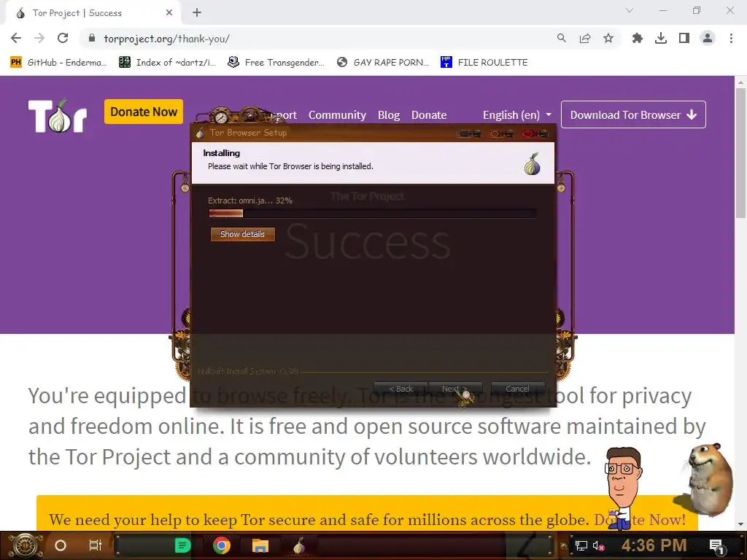The image size is (747, 560).
Task: Open the Community nav menu item
Action: (x=337, y=114)
